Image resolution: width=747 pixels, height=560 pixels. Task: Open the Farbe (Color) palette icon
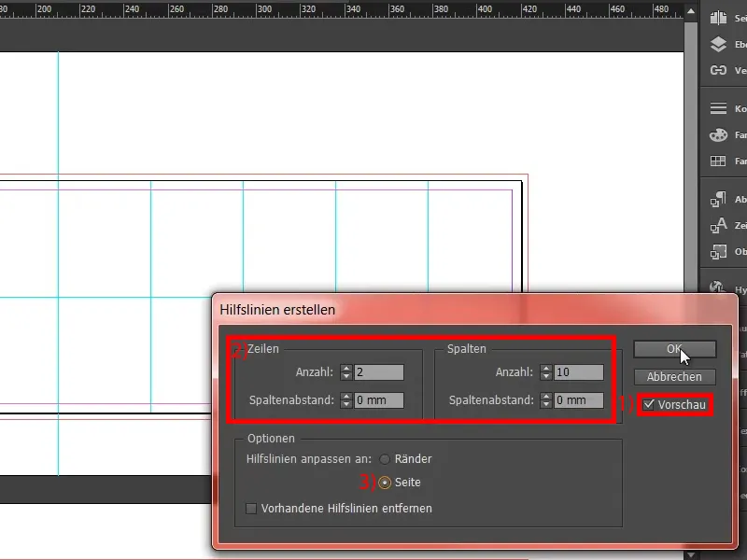click(718, 134)
